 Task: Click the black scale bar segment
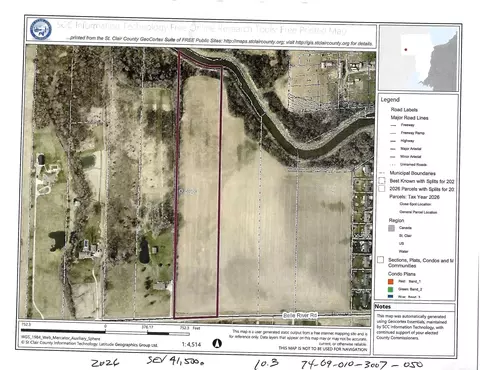pos(63,331)
